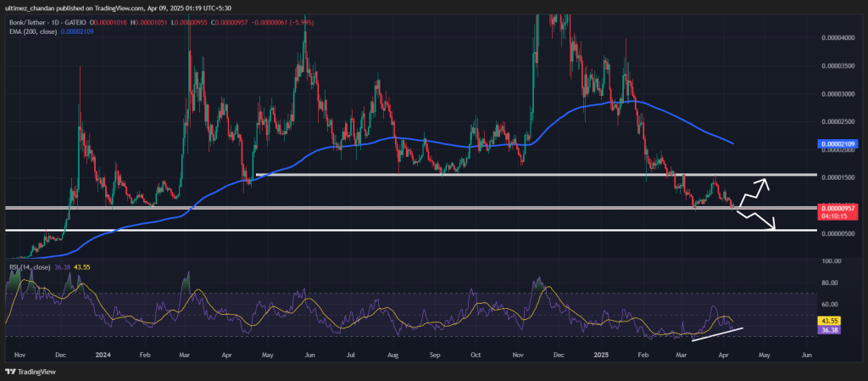The height and width of the screenshot is (381, 868).
Task: Select the upper white resistance line
Action: click(x=509, y=174)
